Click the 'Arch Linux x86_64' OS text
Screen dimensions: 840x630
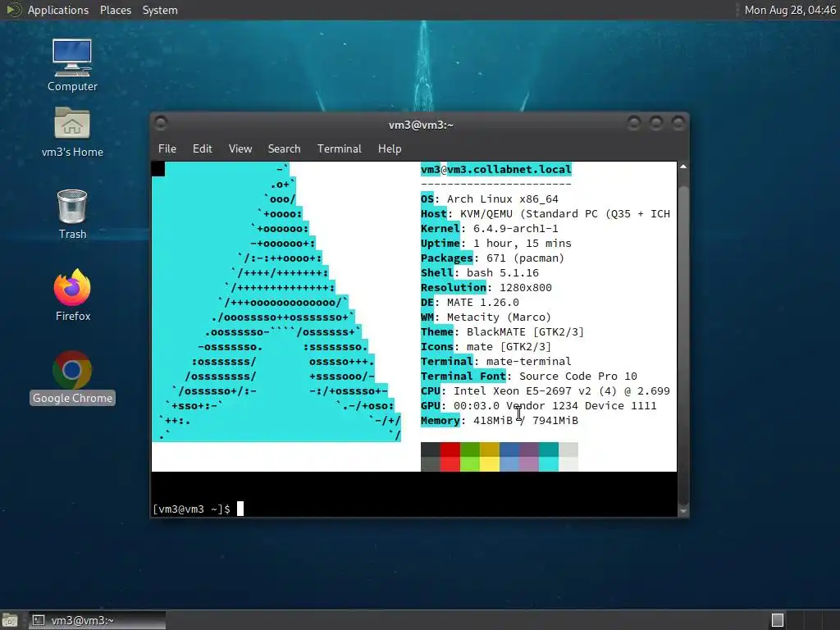pos(503,199)
